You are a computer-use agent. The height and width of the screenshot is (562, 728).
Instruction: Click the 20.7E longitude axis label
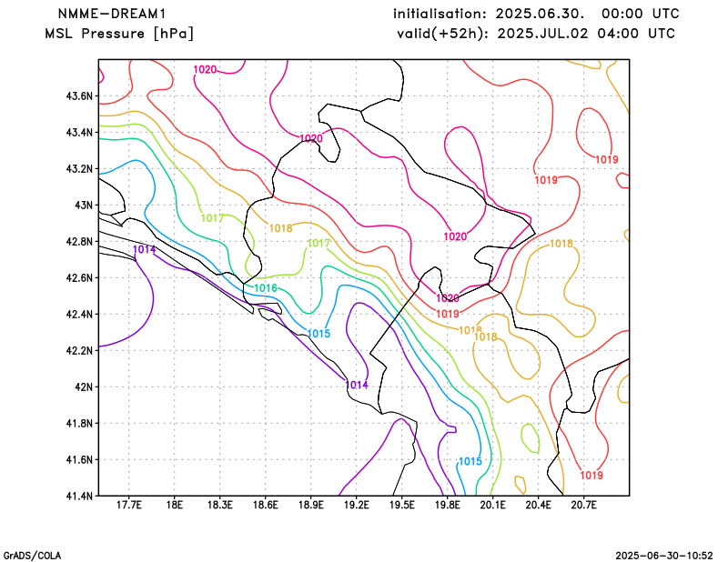click(x=583, y=505)
